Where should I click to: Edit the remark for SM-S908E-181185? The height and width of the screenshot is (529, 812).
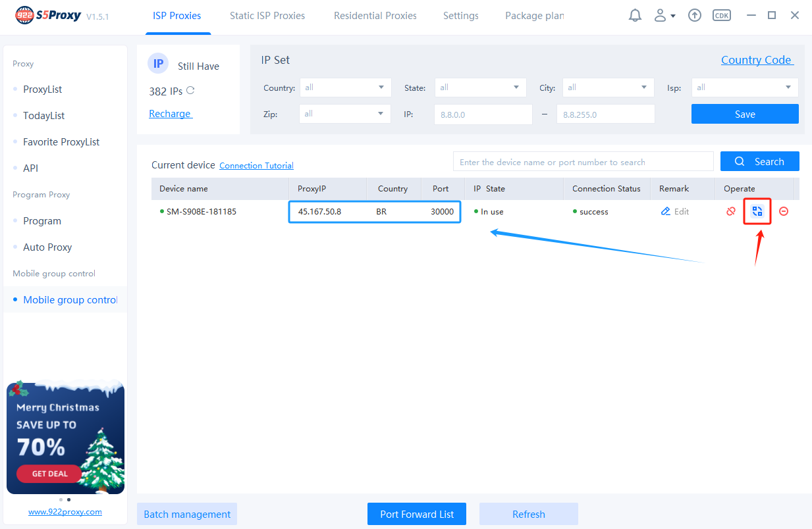(x=675, y=211)
